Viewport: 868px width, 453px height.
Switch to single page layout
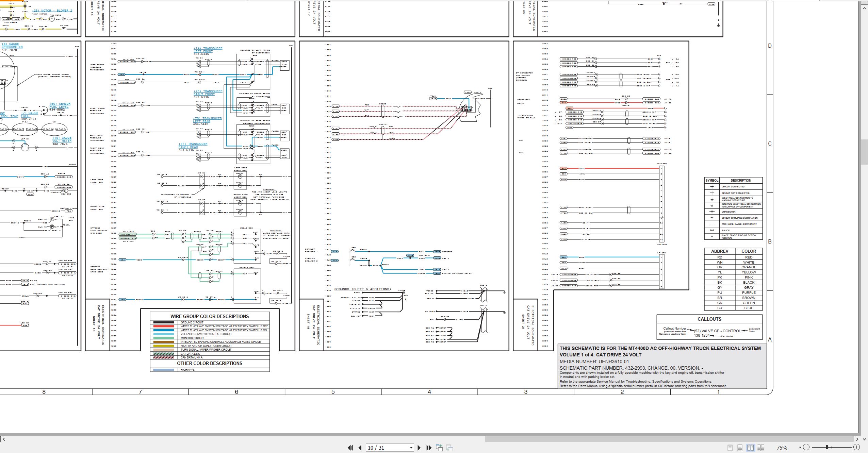pyautogui.click(x=730, y=448)
